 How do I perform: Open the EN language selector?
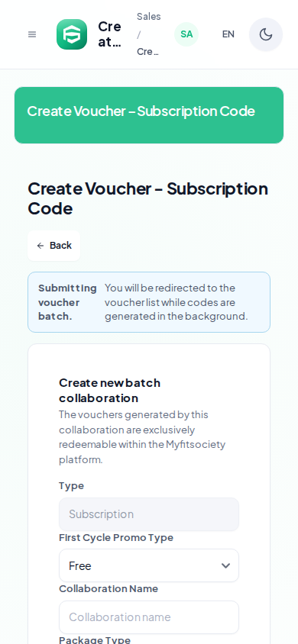pyautogui.click(x=228, y=34)
